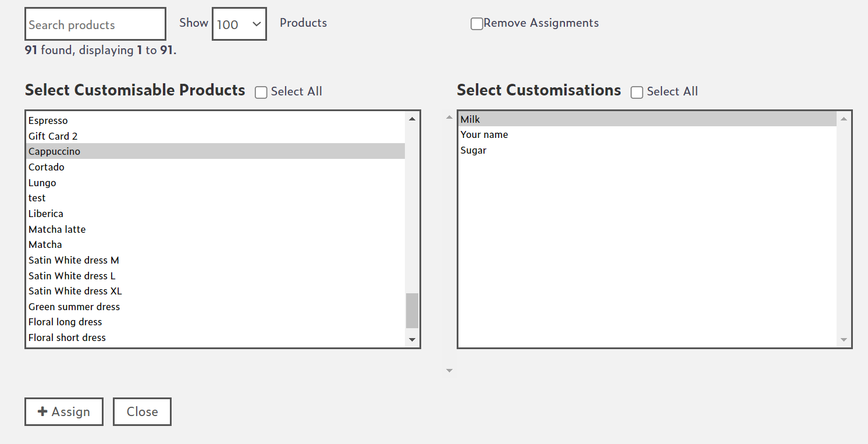This screenshot has width=868, height=444.
Task: Choose the Sugar customisation
Action: point(474,150)
